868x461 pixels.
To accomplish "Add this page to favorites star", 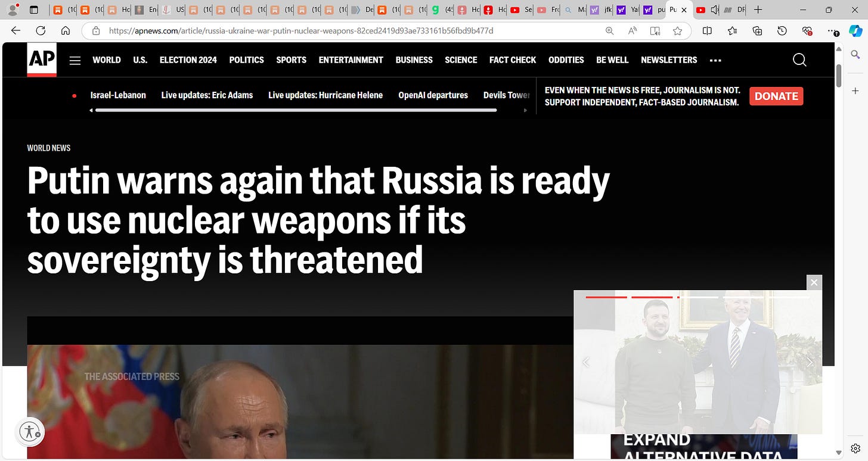I will (x=677, y=31).
